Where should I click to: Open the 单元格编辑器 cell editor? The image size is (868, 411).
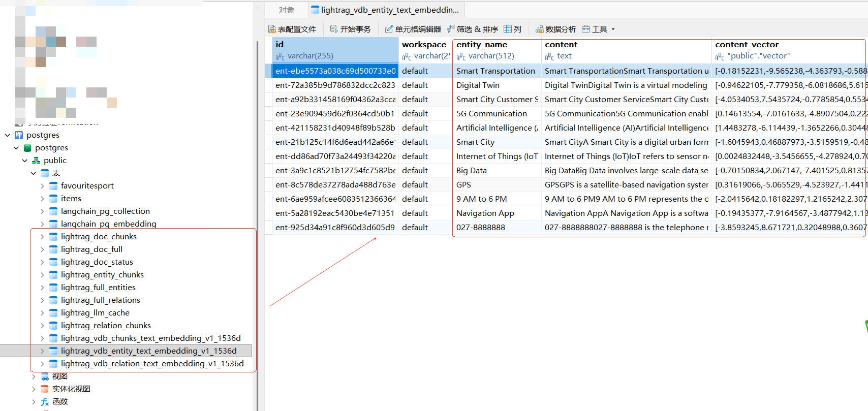[x=413, y=29]
